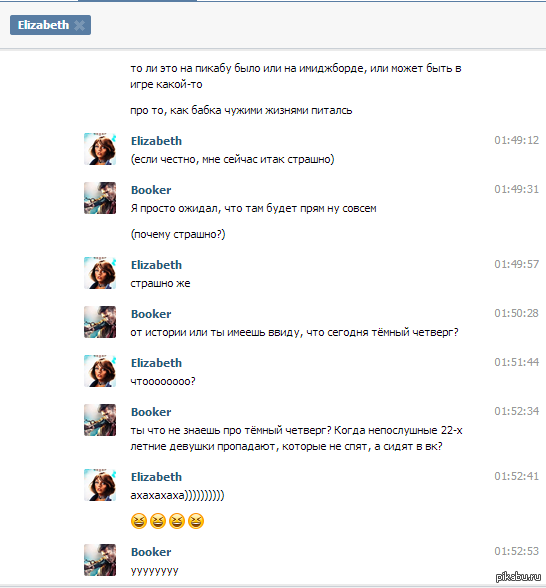This screenshot has width=546, height=588.
Task: Click timestamp 01:52:41
Action: coord(516,476)
